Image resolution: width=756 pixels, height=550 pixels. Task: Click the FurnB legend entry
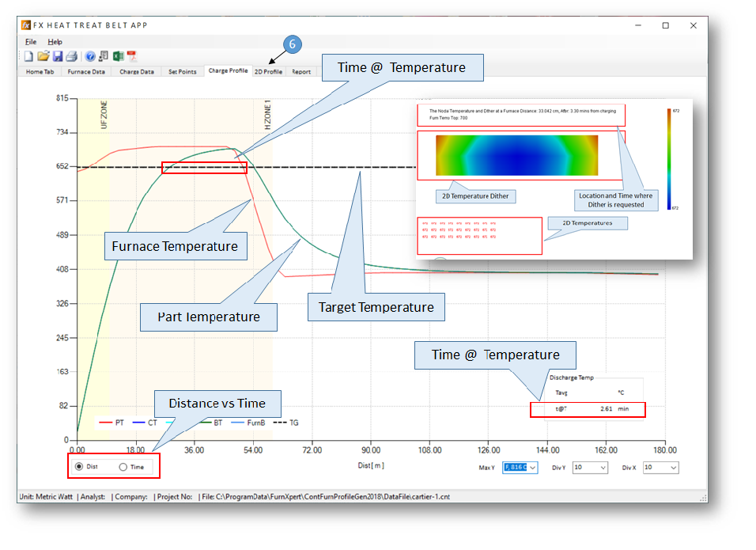point(248,423)
